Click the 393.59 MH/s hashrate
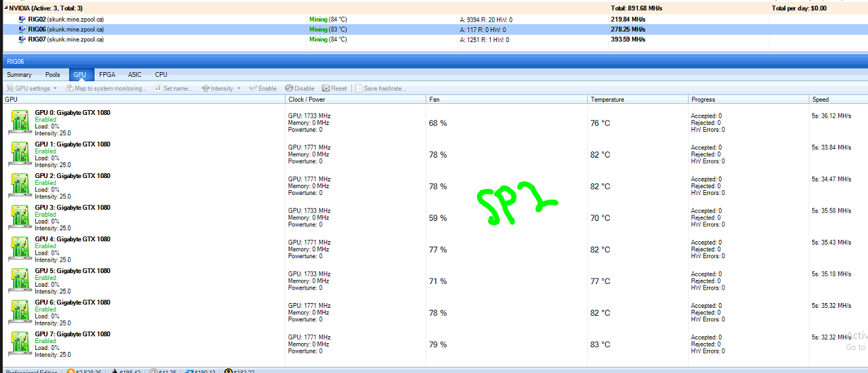Viewport: 868px width, 373px height. click(x=628, y=39)
